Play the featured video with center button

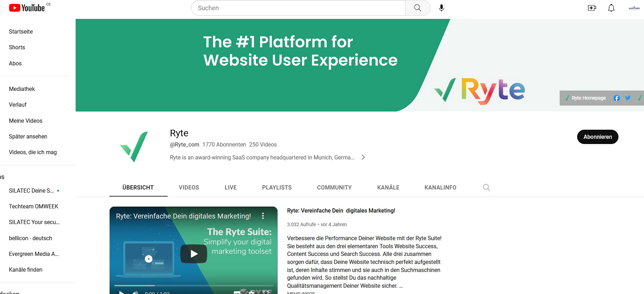(194, 254)
